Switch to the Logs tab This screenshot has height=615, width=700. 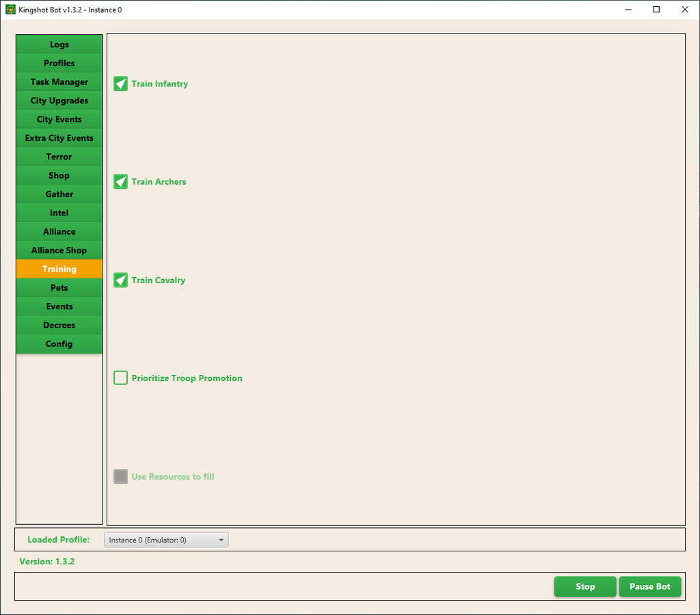[59, 44]
